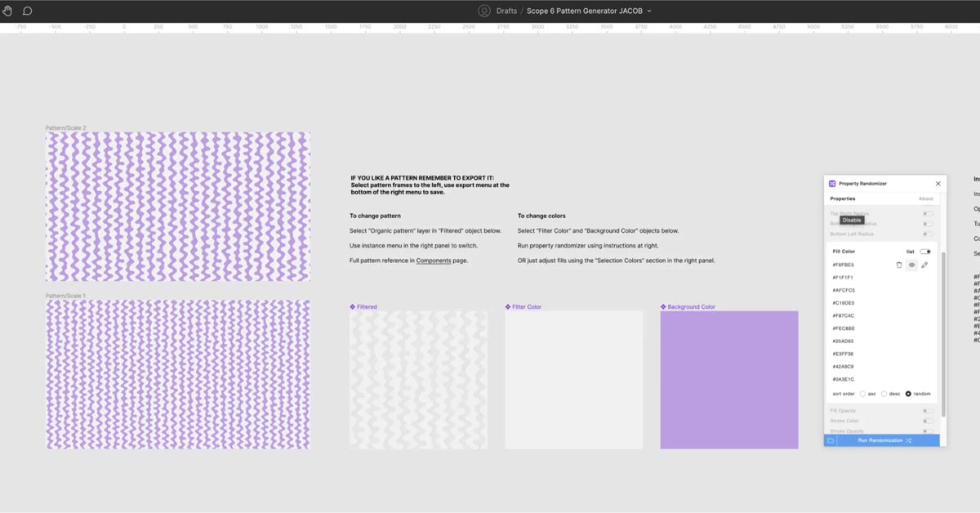Click 'Run property randomizer using instructions' text

pos(588,245)
